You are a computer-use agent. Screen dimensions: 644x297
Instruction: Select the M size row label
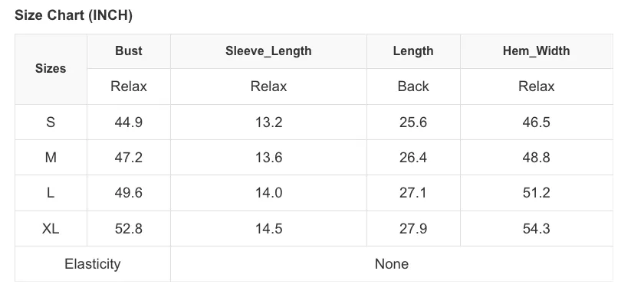[x=51, y=157]
